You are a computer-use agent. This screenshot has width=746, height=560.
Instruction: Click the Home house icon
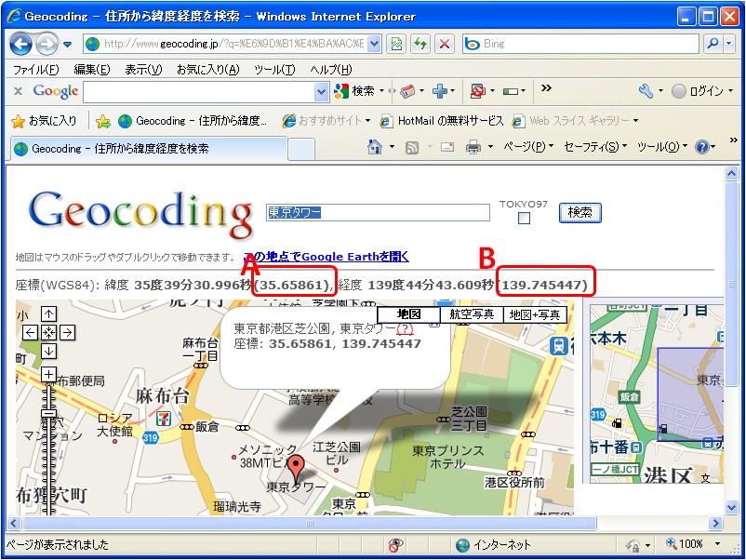pos(375,147)
